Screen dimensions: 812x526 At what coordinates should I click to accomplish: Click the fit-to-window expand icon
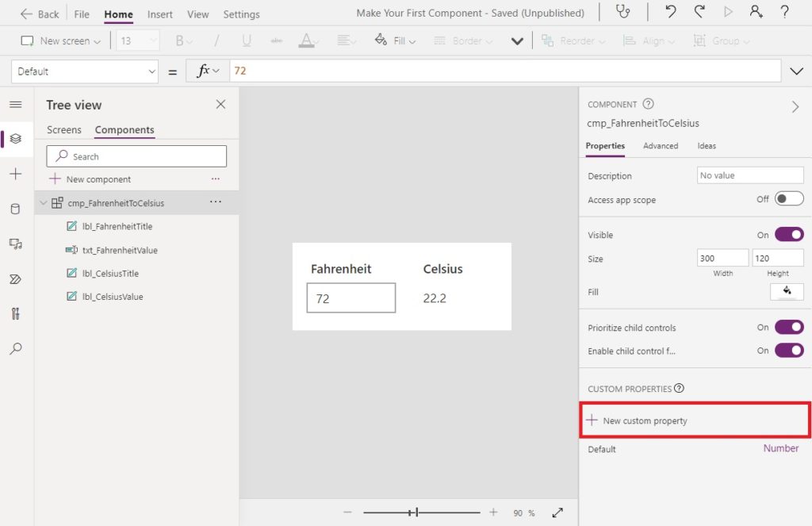[x=557, y=513]
